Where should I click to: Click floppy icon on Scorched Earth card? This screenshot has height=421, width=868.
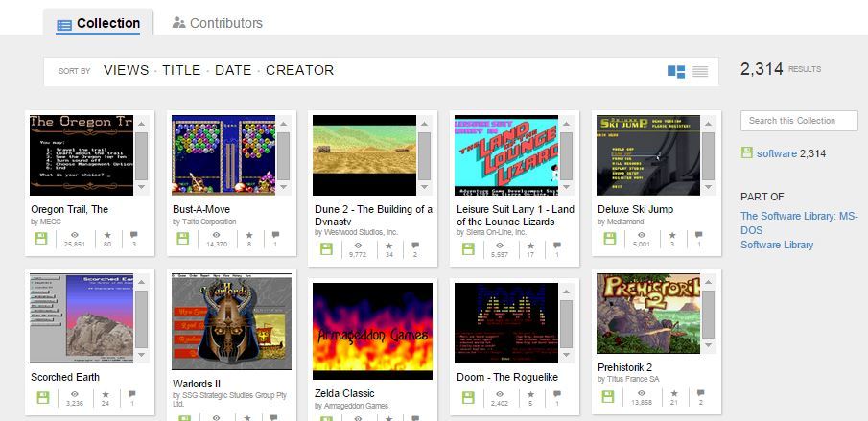(42, 397)
